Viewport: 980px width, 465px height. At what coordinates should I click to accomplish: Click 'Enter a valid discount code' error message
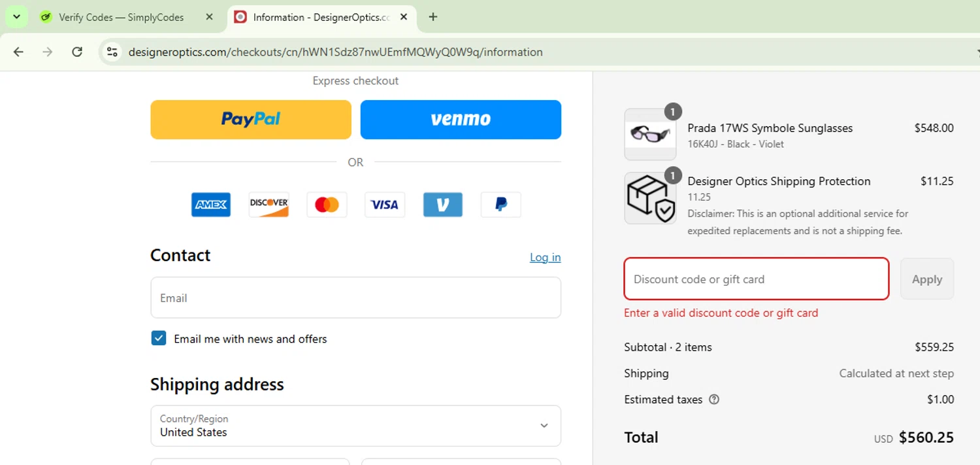coord(721,313)
